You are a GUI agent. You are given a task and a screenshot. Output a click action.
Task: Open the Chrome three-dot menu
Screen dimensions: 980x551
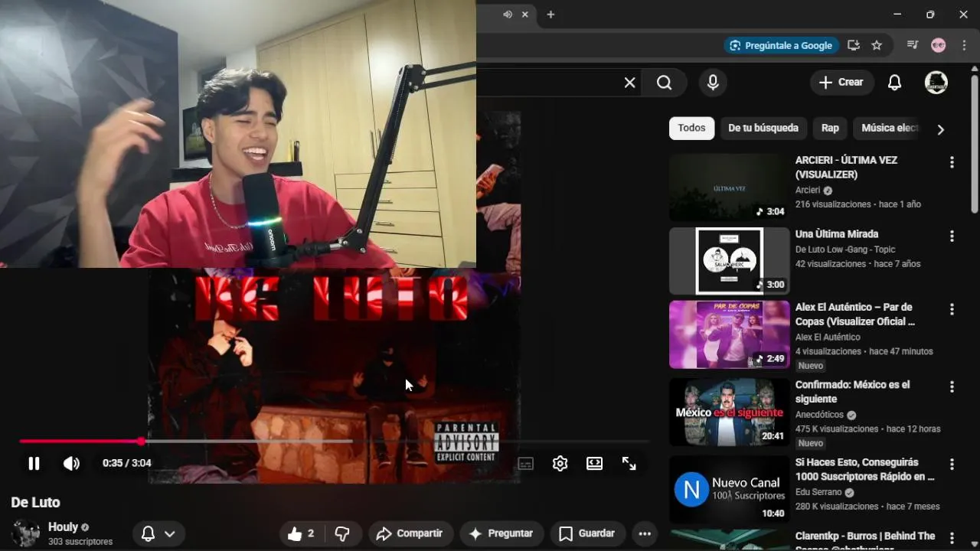[964, 45]
